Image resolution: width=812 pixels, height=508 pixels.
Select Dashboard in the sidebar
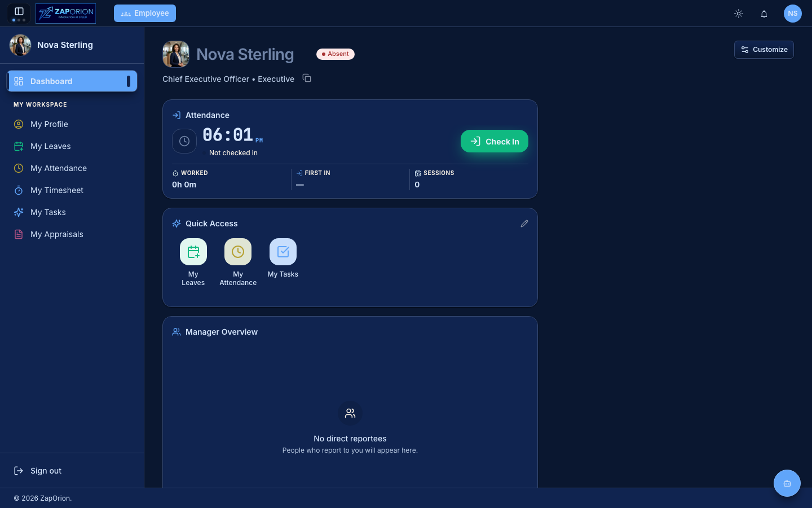point(72,81)
